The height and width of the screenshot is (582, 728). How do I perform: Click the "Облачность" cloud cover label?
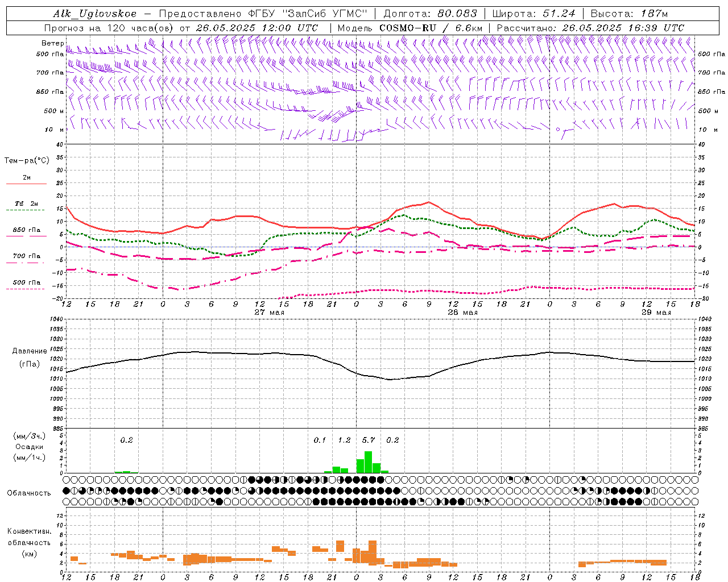click(29, 493)
